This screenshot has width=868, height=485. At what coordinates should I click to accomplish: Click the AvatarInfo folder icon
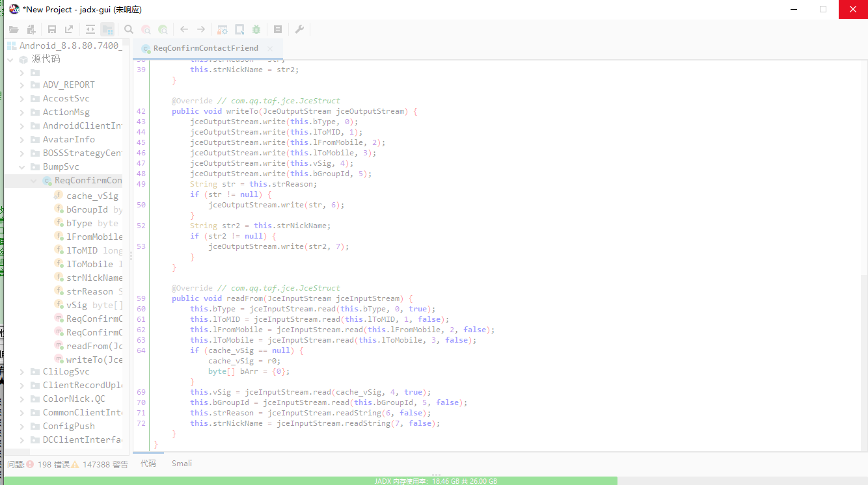(x=35, y=140)
